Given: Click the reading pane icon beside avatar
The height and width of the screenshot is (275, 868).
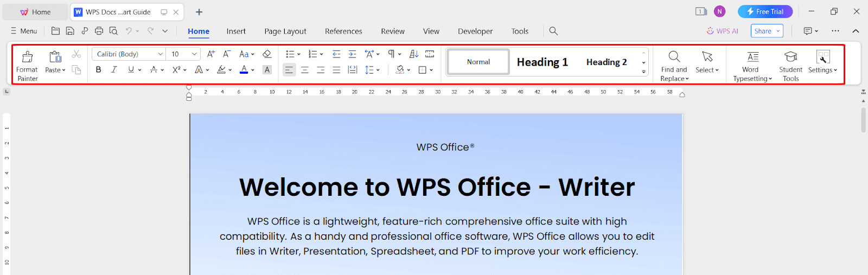Looking at the screenshot, I should (701, 11).
